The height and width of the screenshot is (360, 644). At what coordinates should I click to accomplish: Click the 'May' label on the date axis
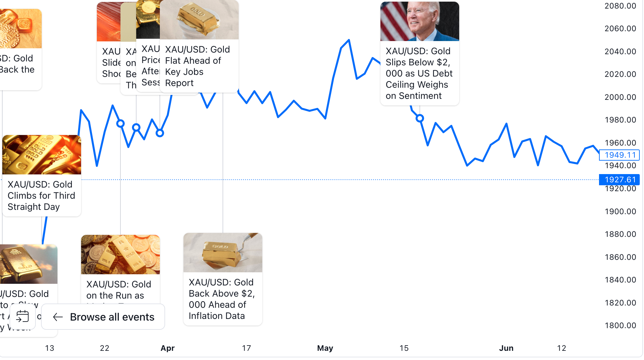point(325,348)
